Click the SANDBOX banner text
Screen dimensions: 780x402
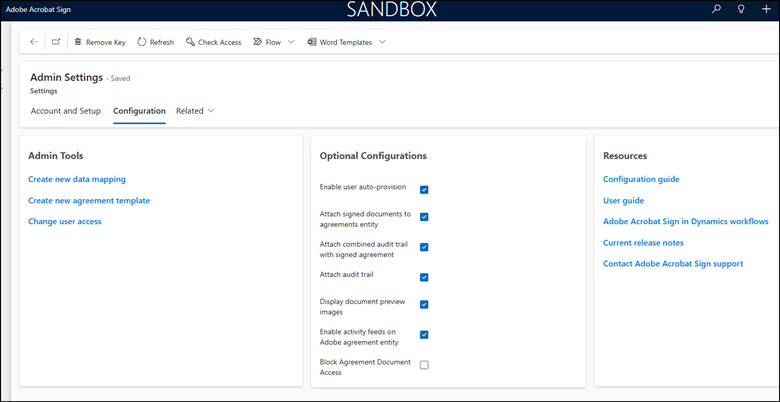coord(392,9)
